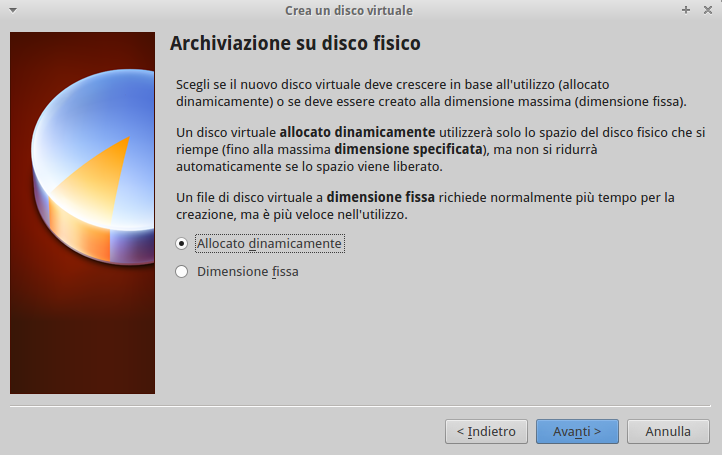This screenshot has height=455, width=722.
Task: Click the 'Allocato dinamicamente' option label text
Action: (x=269, y=243)
